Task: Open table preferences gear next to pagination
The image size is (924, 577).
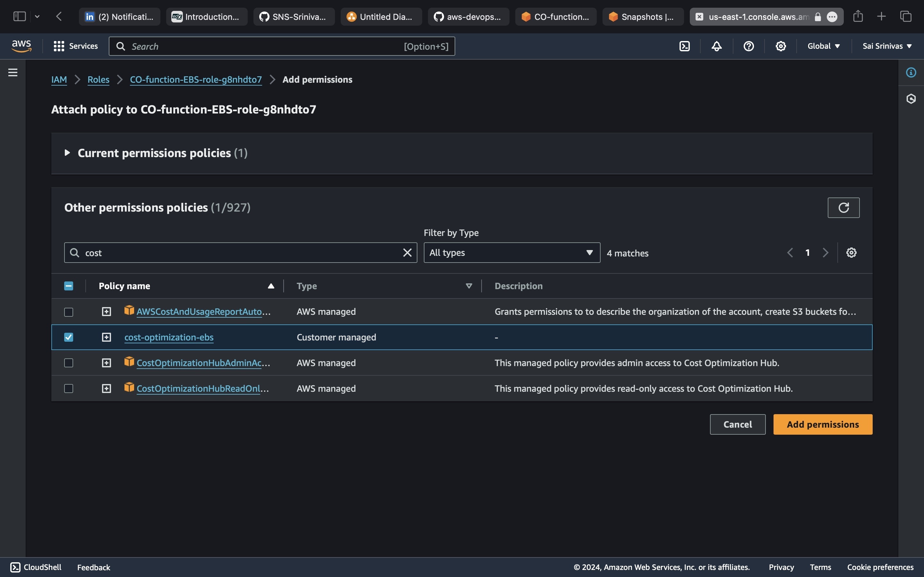Action: click(852, 252)
